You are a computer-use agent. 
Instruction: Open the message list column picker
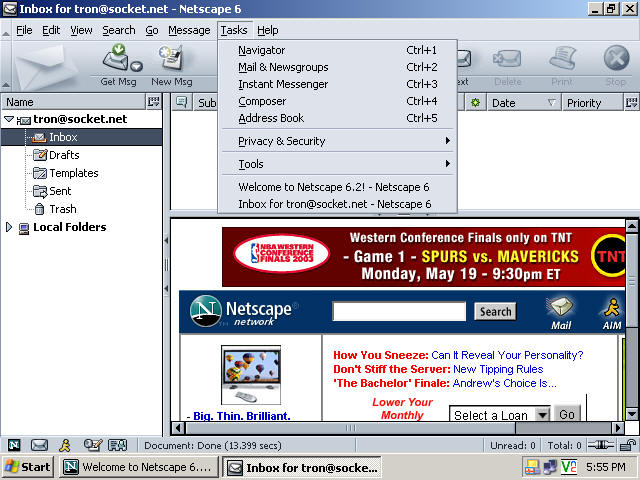631,102
